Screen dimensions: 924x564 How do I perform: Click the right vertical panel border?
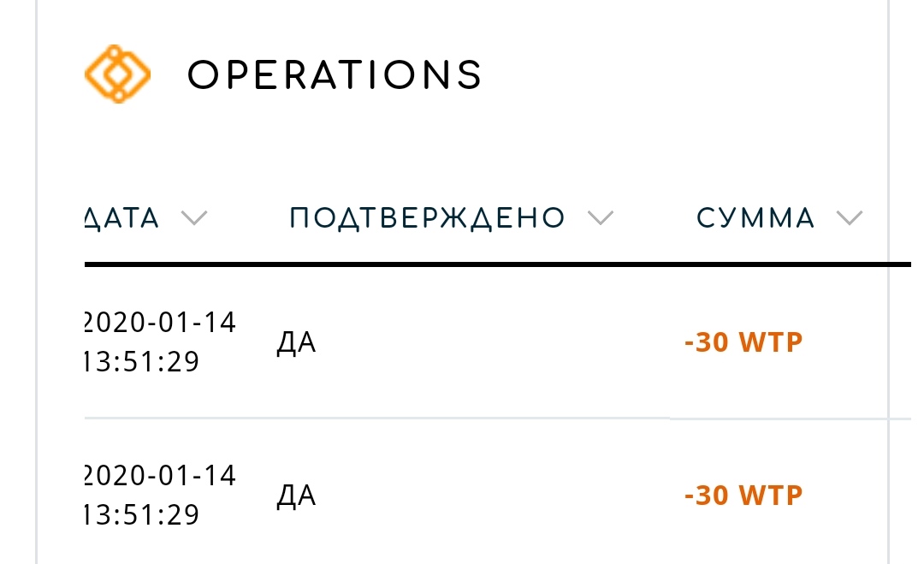pyautogui.click(x=889, y=282)
